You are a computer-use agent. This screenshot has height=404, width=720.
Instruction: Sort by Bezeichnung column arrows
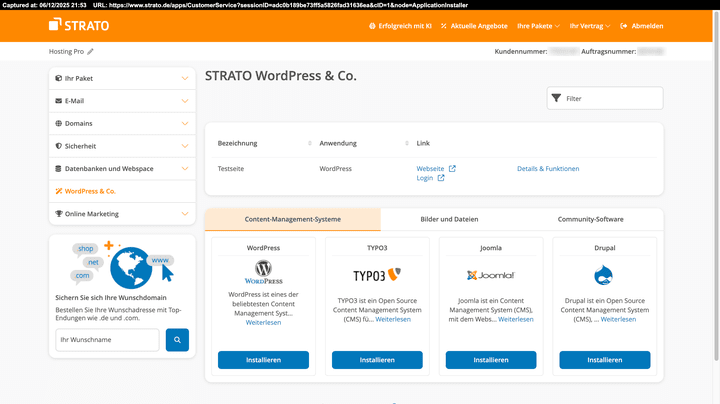tap(309, 143)
